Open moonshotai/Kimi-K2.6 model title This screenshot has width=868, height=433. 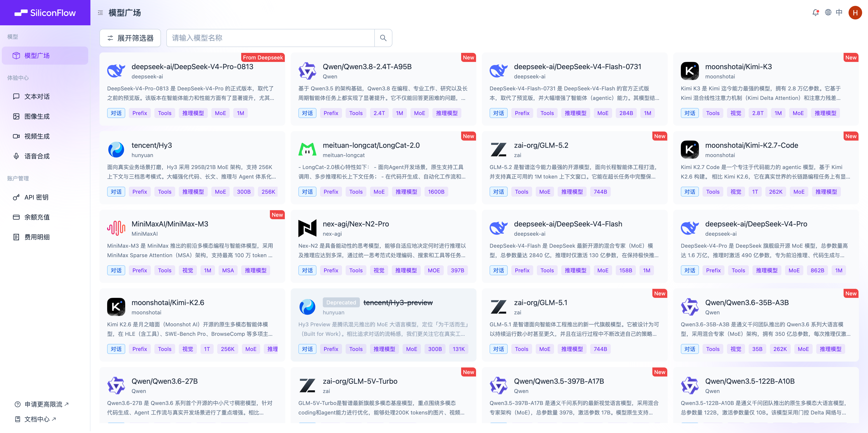168,303
